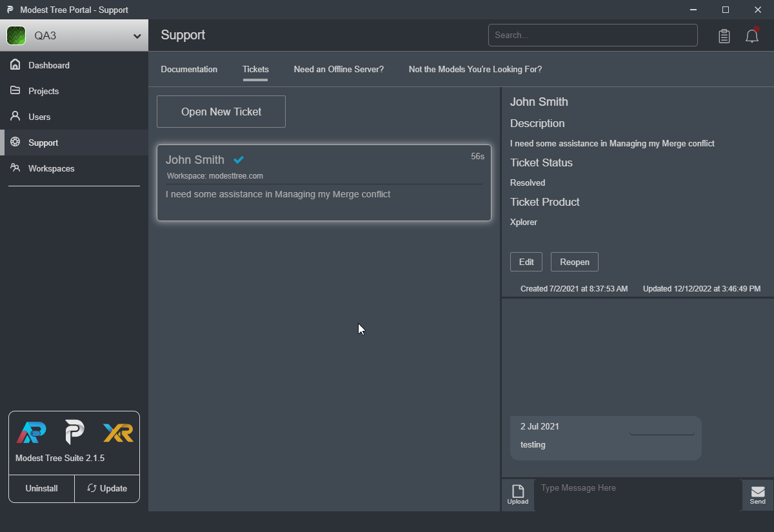Open the notifications bell
774x532 pixels.
752,35
